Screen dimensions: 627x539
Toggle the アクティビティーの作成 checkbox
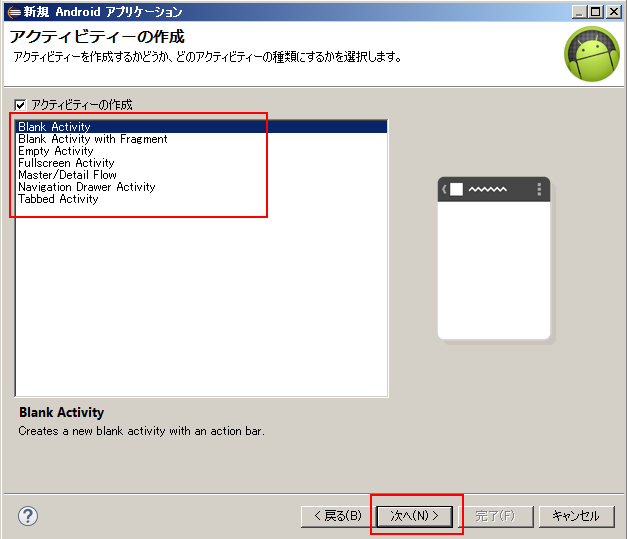(x=20, y=105)
